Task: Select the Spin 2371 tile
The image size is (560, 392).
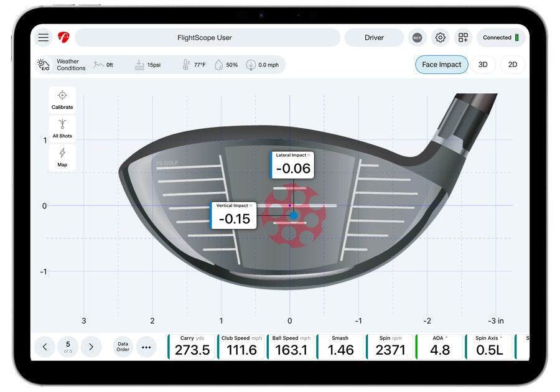Action: tap(390, 347)
